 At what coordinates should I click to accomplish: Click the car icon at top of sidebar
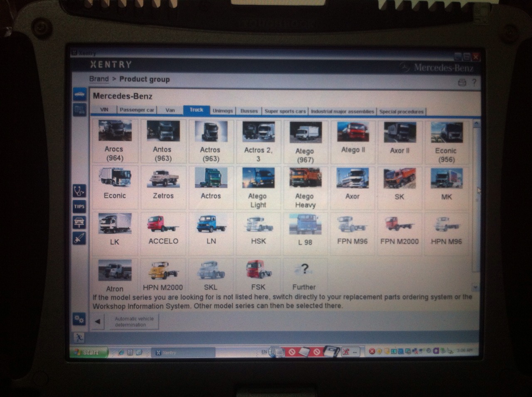tap(79, 94)
